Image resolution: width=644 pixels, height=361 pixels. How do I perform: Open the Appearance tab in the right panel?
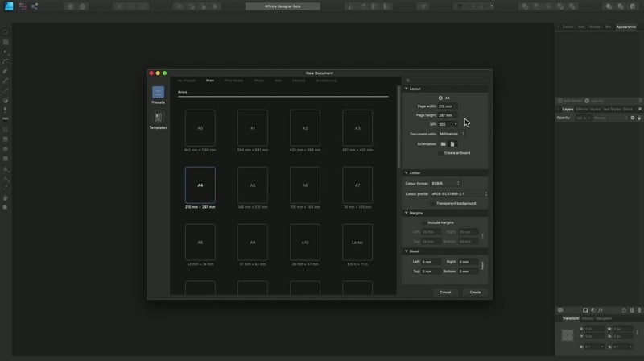[x=626, y=27]
